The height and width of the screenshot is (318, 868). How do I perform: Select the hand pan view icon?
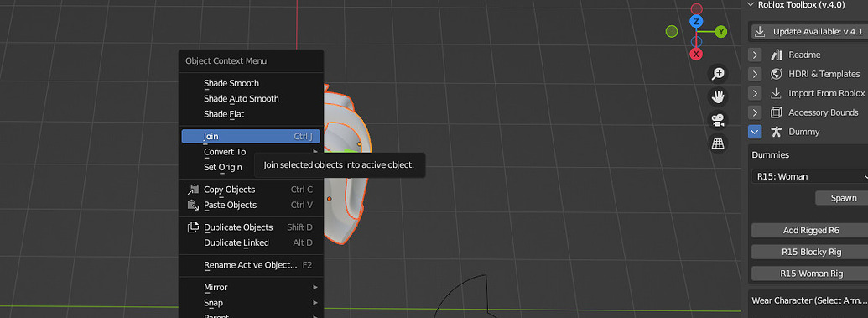[718, 97]
